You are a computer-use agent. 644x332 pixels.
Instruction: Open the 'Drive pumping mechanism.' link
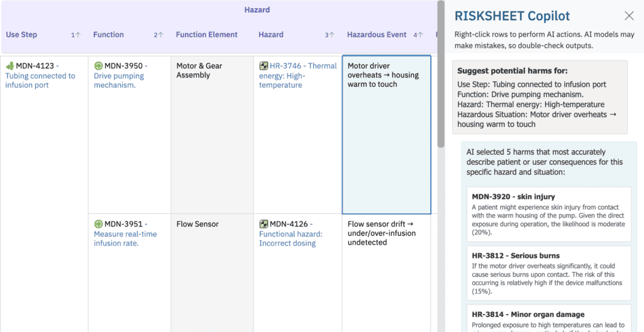click(119, 80)
